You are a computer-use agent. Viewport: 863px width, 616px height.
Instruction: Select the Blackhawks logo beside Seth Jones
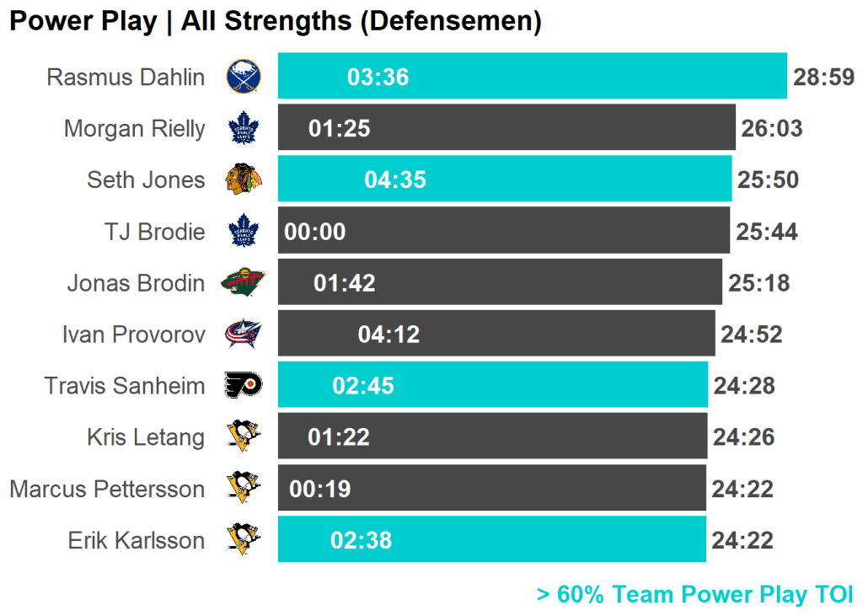click(x=244, y=179)
